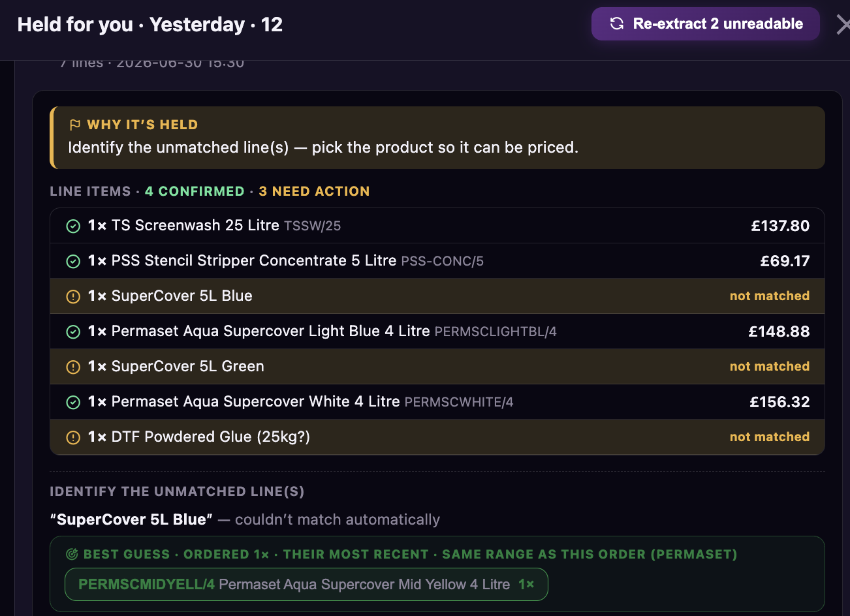Click the £137.80 price
The height and width of the screenshot is (616, 850).
780,226
